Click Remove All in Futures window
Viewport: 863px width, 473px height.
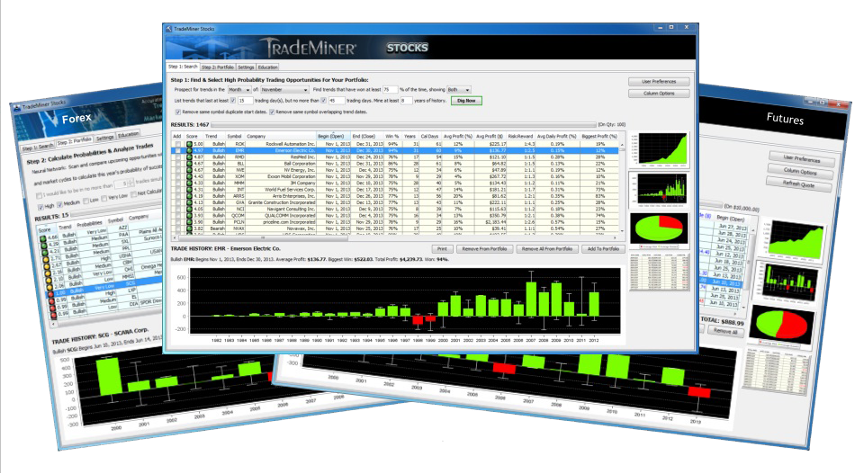click(726, 331)
